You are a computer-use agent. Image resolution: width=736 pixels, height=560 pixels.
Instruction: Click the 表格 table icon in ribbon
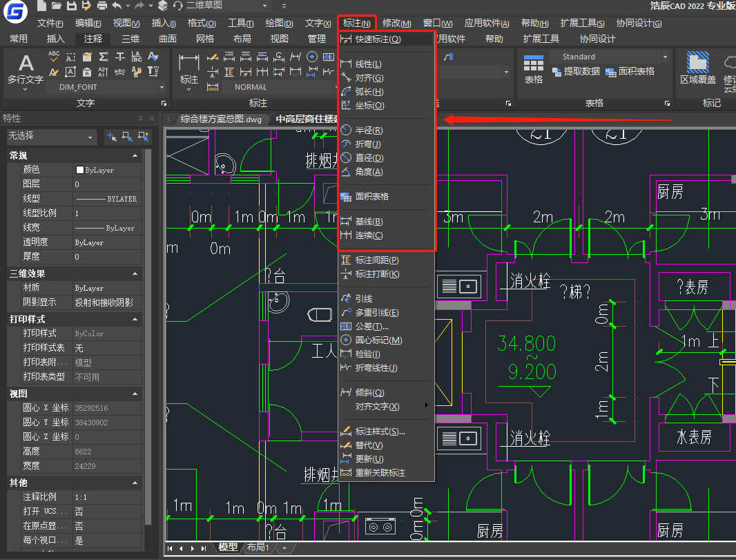pyautogui.click(x=533, y=70)
